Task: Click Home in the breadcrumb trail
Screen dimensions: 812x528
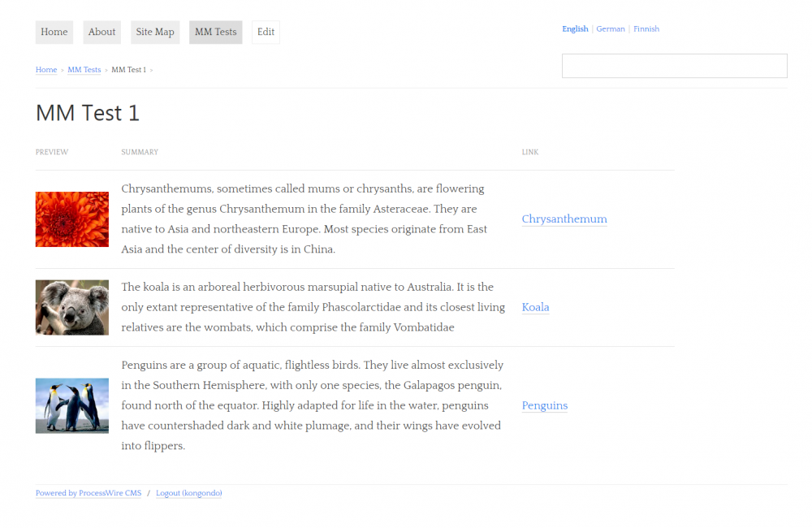Action: coord(46,70)
